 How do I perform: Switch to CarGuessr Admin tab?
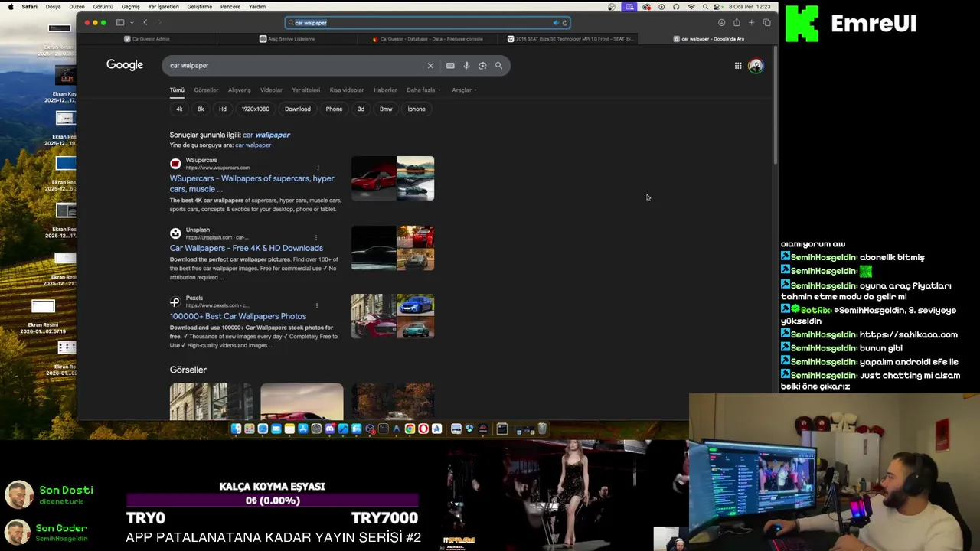147,39
